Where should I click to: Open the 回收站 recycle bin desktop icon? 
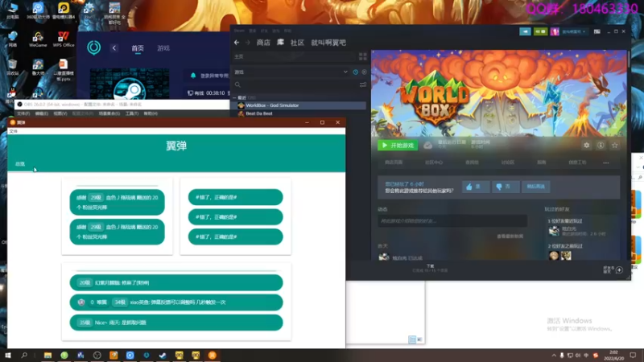[x=12, y=68]
